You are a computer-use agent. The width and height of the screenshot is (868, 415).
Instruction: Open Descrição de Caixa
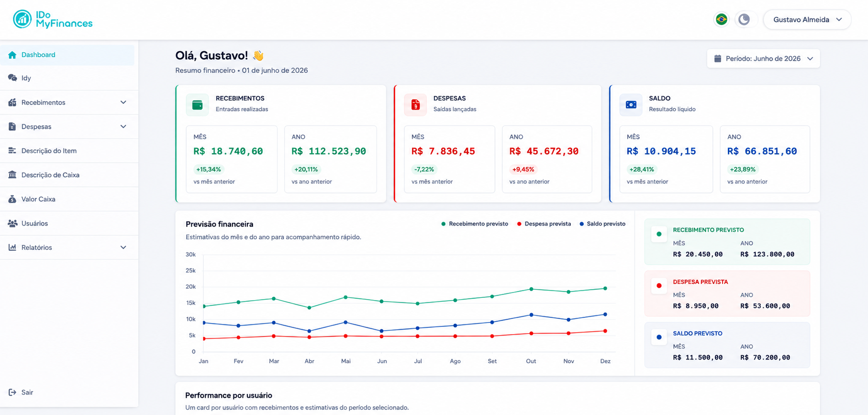click(x=69, y=175)
